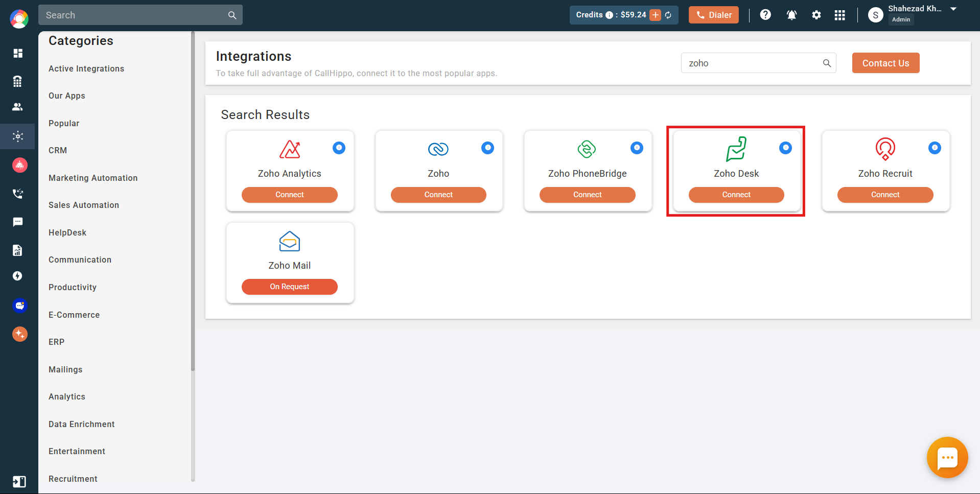Click the info icon on Zoho card
Image resolution: width=980 pixels, height=494 pixels.
click(x=488, y=148)
